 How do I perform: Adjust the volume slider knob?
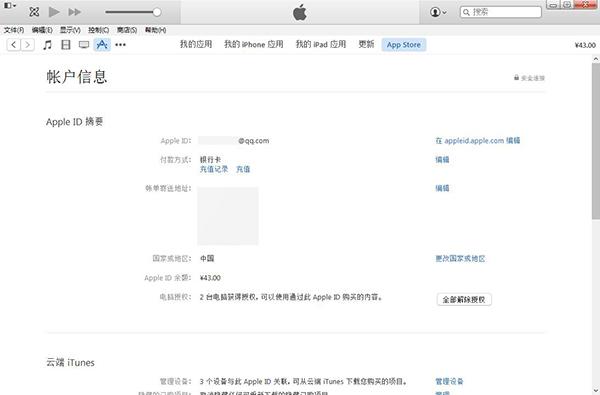(157, 12)
